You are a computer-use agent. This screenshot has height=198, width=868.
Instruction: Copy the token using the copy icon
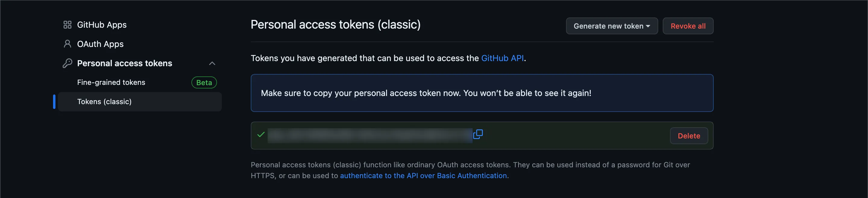[478, 135]
